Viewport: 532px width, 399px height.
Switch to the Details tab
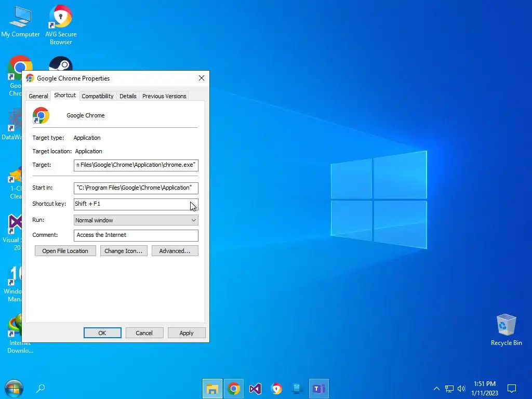click(x=128, y=96)
